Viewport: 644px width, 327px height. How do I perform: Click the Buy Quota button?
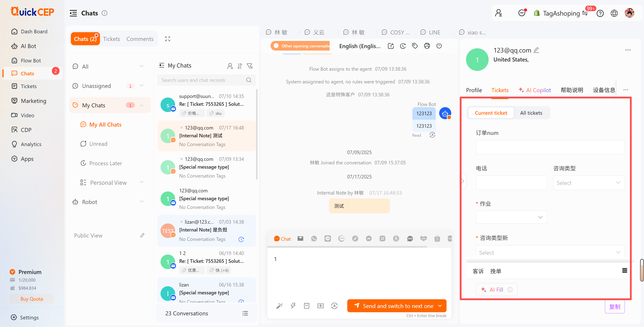click(x=32, y=299)
